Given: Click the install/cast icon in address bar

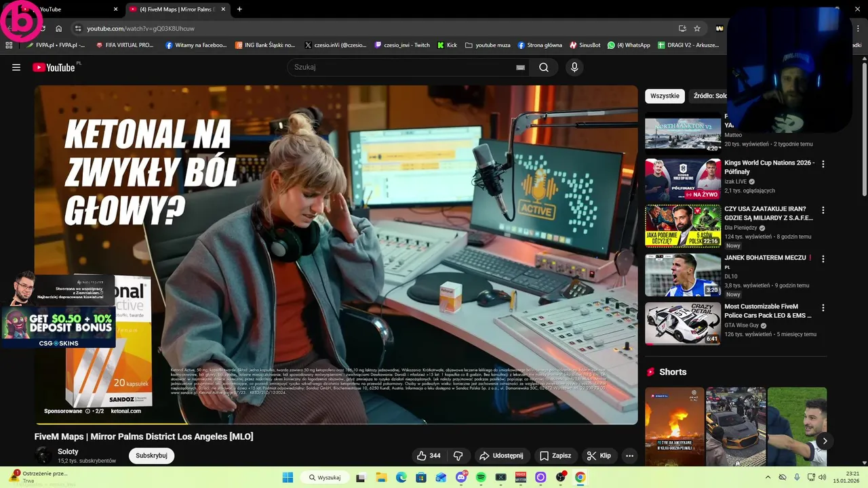Looking at the screenshot, I should (682, 28).
